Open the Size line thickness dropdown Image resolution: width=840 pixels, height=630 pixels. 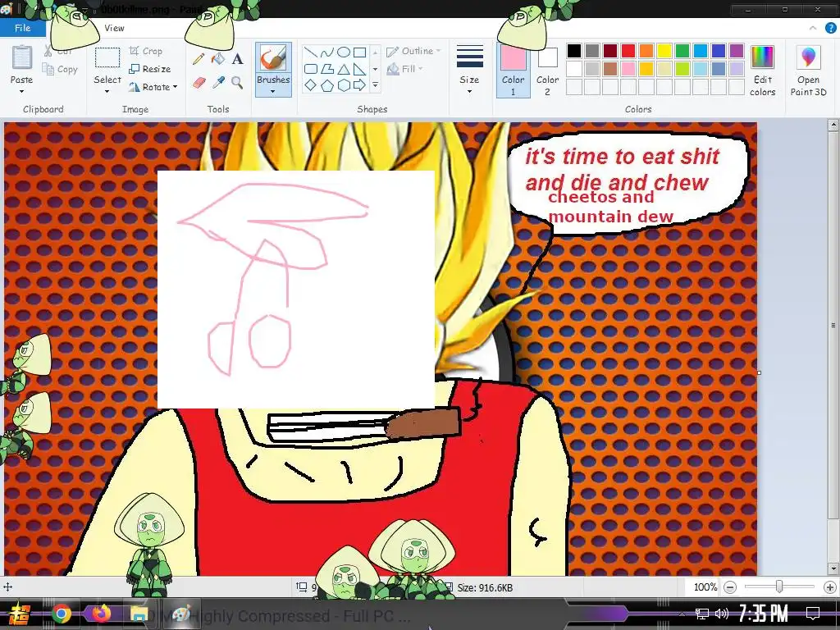pyautogui.click(x=470, y=71)
